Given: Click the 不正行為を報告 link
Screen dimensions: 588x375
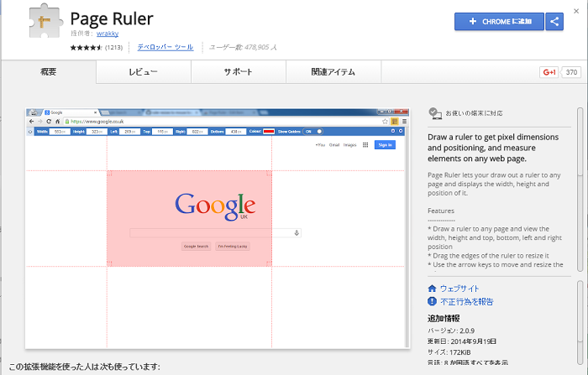Looking at the screenshot, I should pyautogui.click(x=467, y=301).
